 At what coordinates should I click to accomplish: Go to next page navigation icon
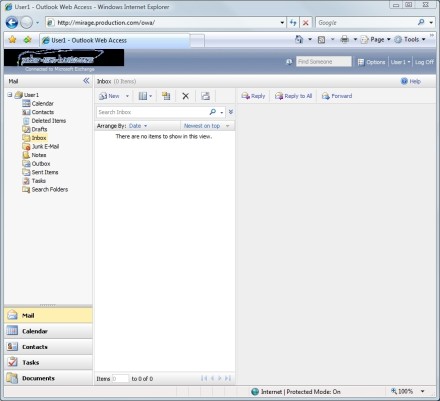(220, 378)
